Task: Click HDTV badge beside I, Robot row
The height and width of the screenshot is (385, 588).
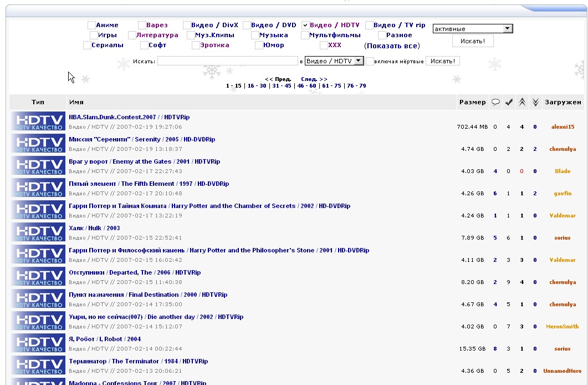Action: pyautogui.click(x=38, y=343)
